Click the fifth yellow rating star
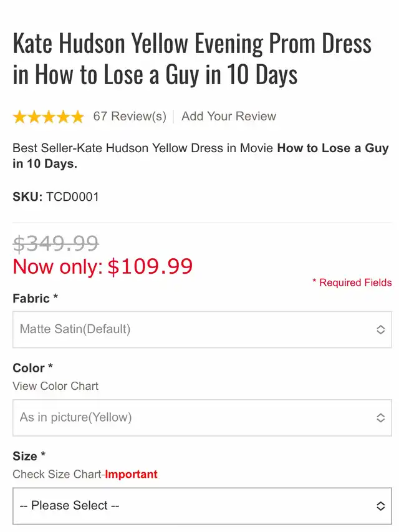 (77, 117)
